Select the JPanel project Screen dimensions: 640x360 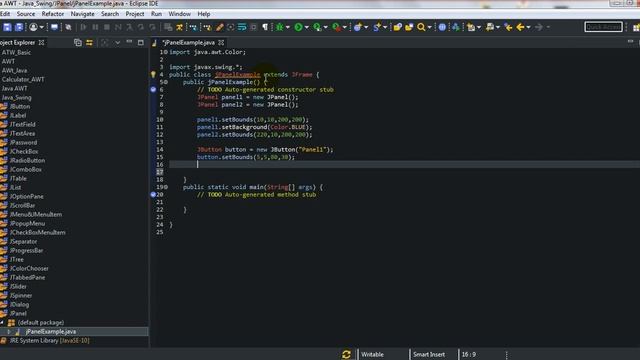point(18,313)
